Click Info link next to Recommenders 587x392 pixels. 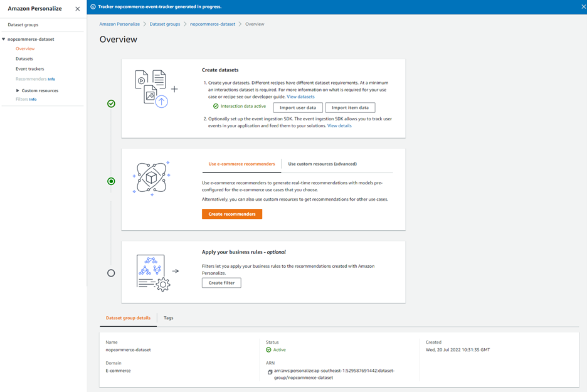(x=51, y=79)
